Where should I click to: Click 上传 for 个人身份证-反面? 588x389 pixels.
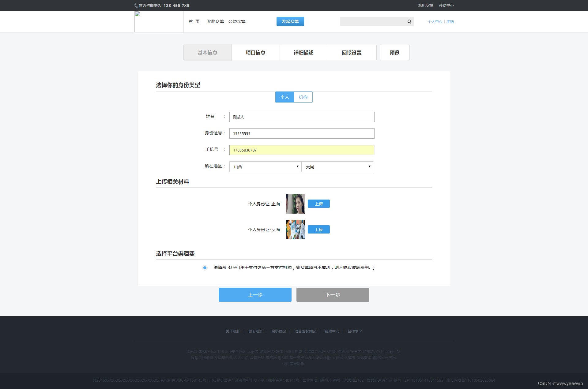[x=318, y=230]
